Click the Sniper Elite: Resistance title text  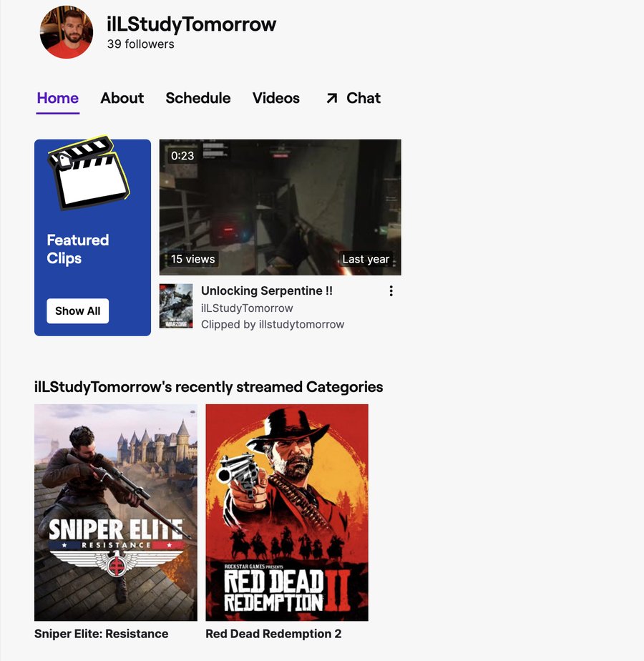tap(102, 633)
